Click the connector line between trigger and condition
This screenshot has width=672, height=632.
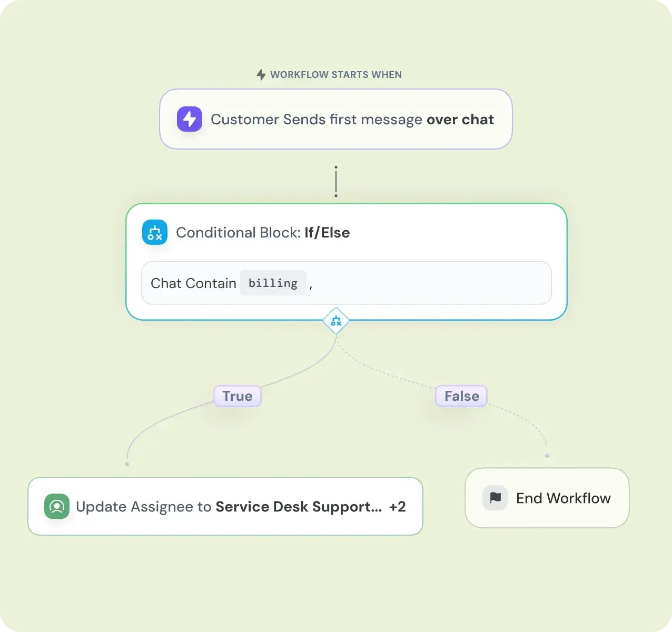(336, 181)
